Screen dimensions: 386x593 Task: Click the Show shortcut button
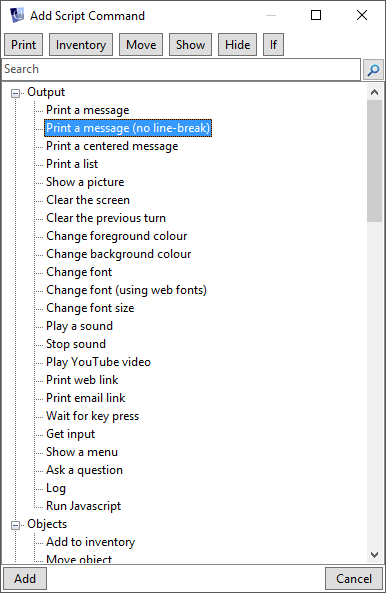[190, 45]
